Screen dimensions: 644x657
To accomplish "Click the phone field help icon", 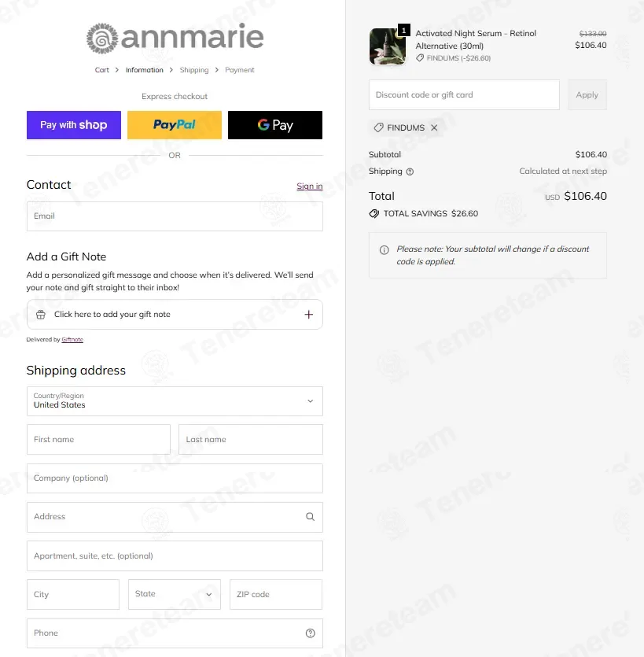I will (311, 633).
